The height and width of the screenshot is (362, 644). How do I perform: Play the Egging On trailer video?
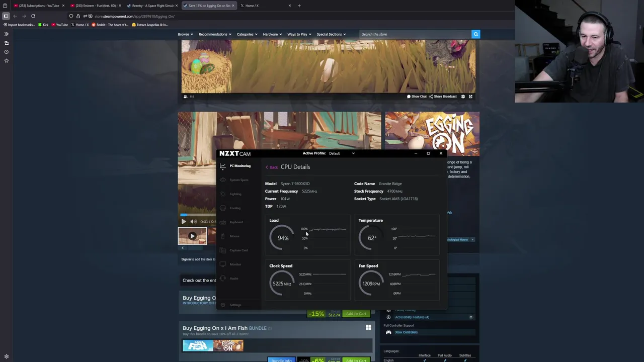(184, 221)
